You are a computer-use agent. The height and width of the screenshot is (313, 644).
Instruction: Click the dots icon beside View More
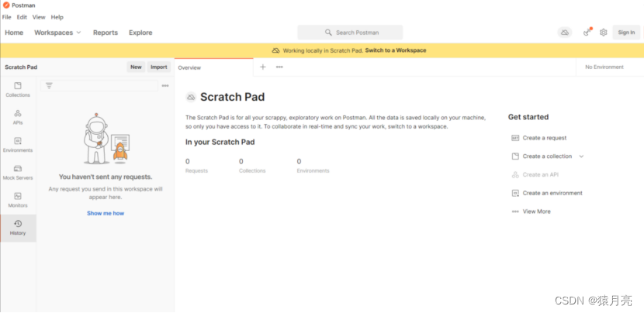click(515, 212)
